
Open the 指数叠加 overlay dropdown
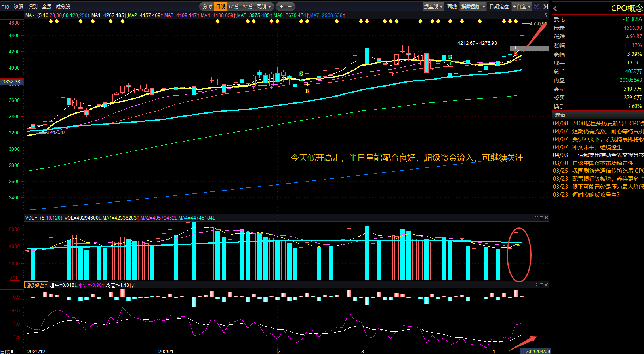tap(473, 7)
